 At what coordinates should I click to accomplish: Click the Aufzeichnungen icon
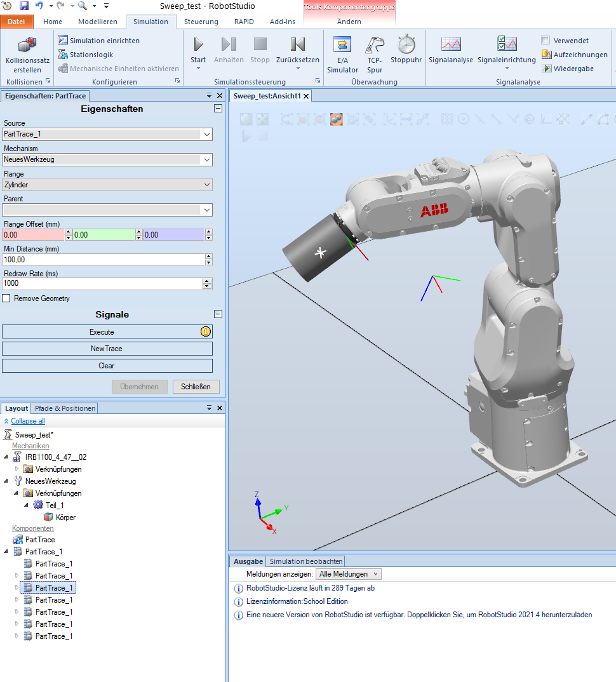547,55
